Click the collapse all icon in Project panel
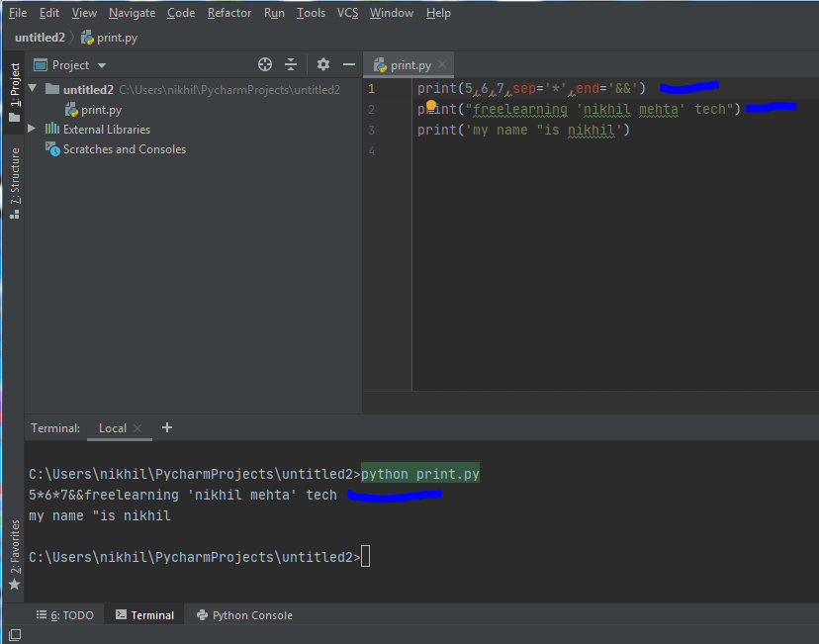 pos(291,64)
